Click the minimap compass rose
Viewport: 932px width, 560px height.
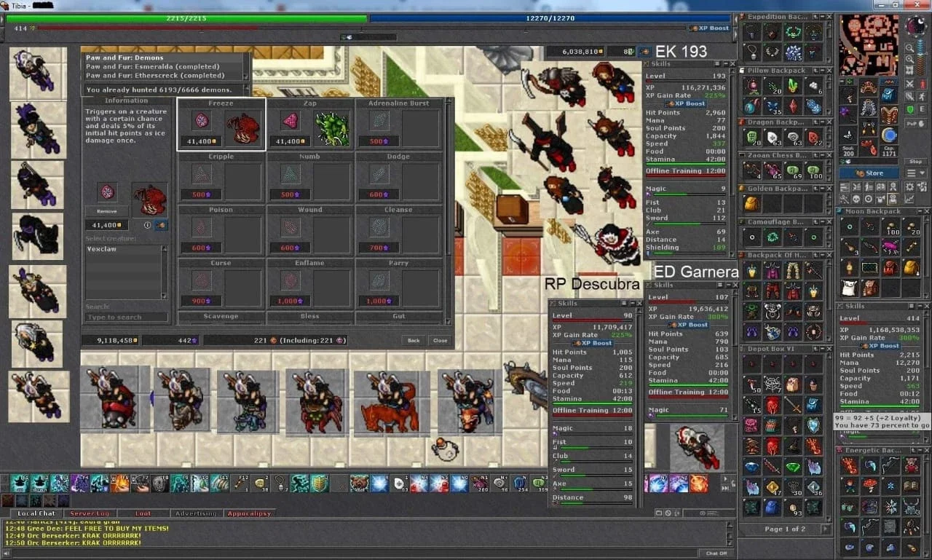tap(915, 25)
